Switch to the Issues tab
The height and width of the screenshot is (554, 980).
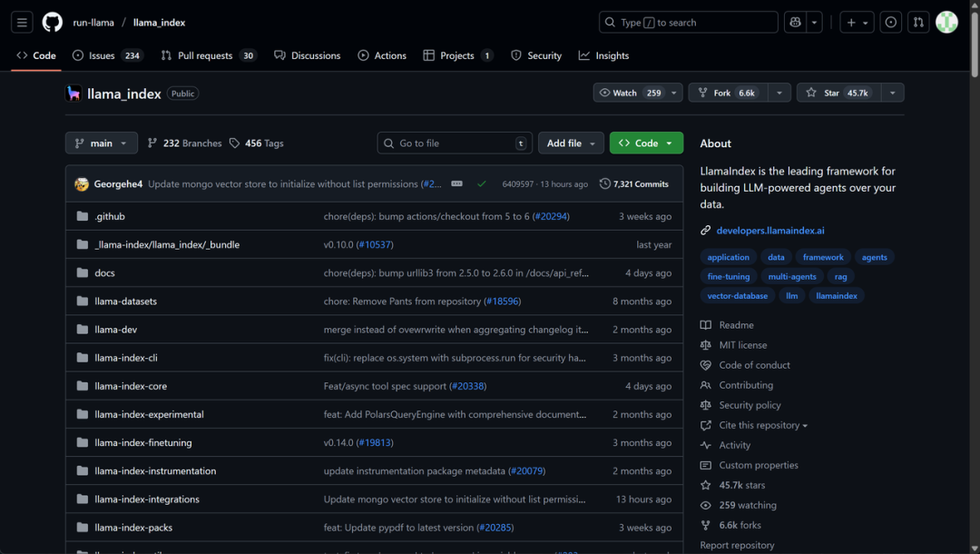click(x=107, y=55)
